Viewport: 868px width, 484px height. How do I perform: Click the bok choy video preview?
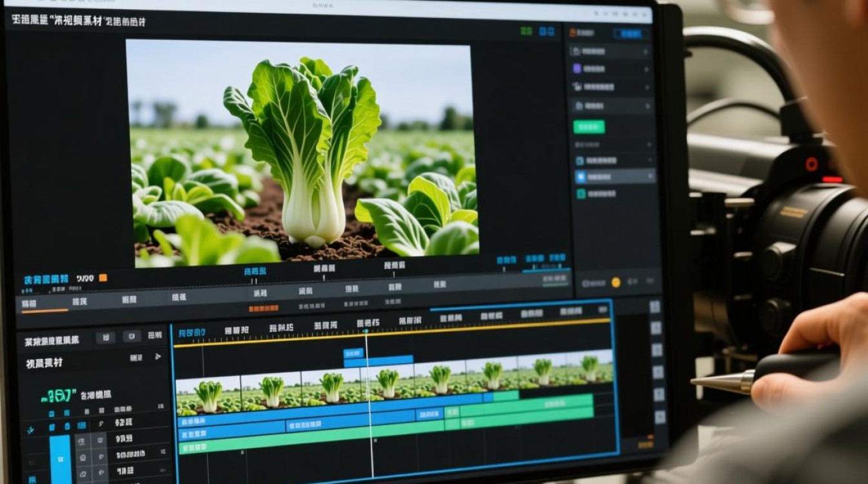(302, 153)
